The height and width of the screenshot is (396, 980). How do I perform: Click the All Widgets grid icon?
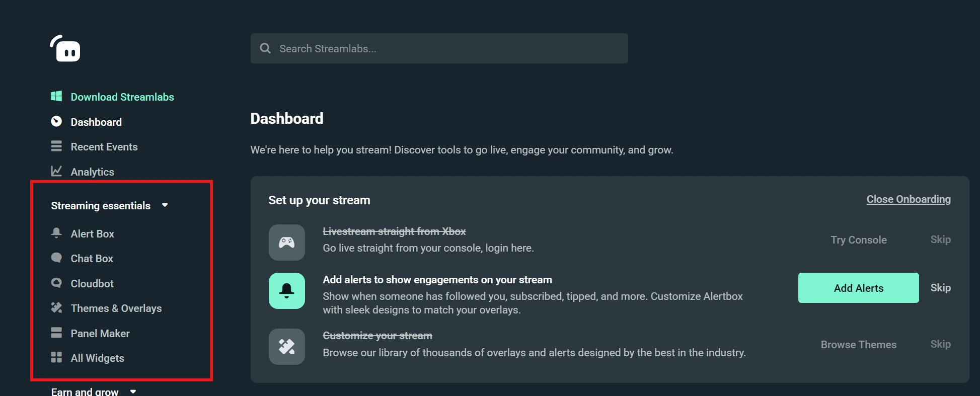coord(56,358)
